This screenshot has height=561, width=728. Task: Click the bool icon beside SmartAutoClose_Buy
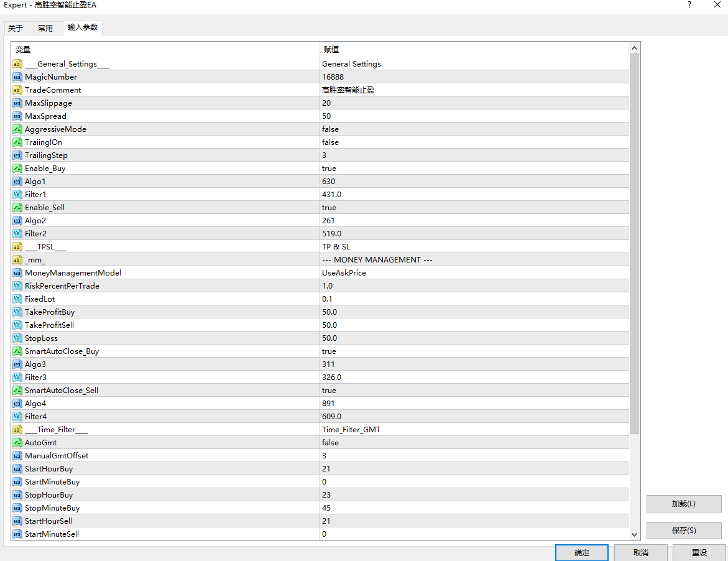[17, 351]
